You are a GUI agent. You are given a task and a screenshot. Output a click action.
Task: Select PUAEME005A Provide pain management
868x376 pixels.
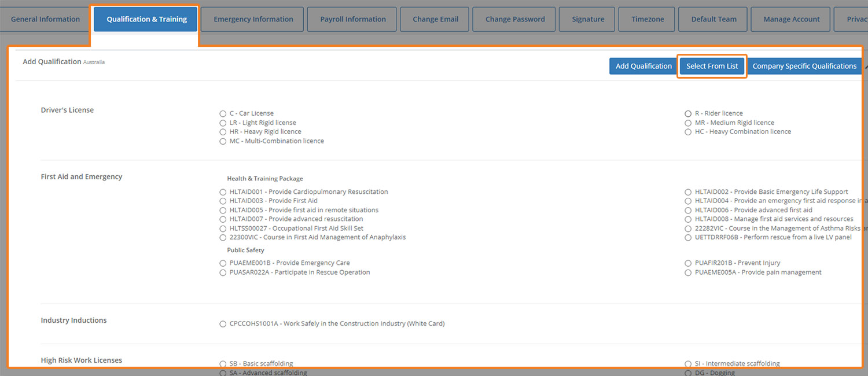(688, 272)
